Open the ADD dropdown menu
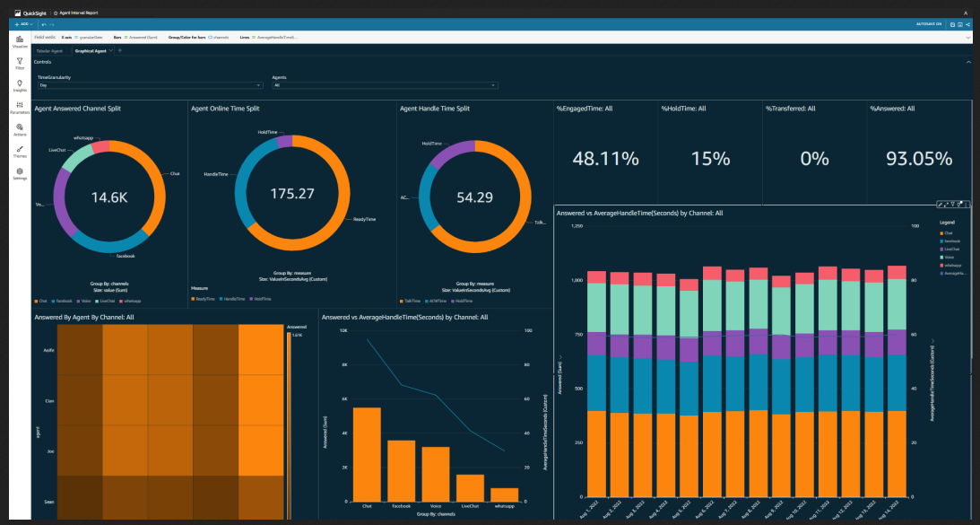The height and width of the screenshot is (525, 980). click(x=23, y=24)
